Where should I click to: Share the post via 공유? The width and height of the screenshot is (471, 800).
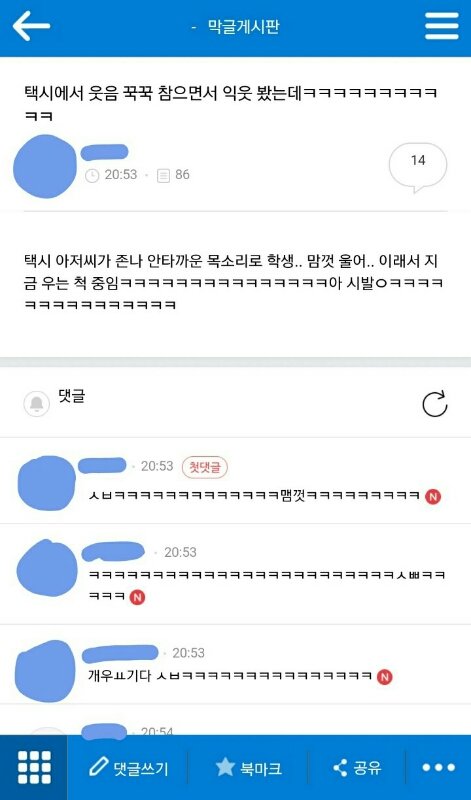(x=357, y=768)
